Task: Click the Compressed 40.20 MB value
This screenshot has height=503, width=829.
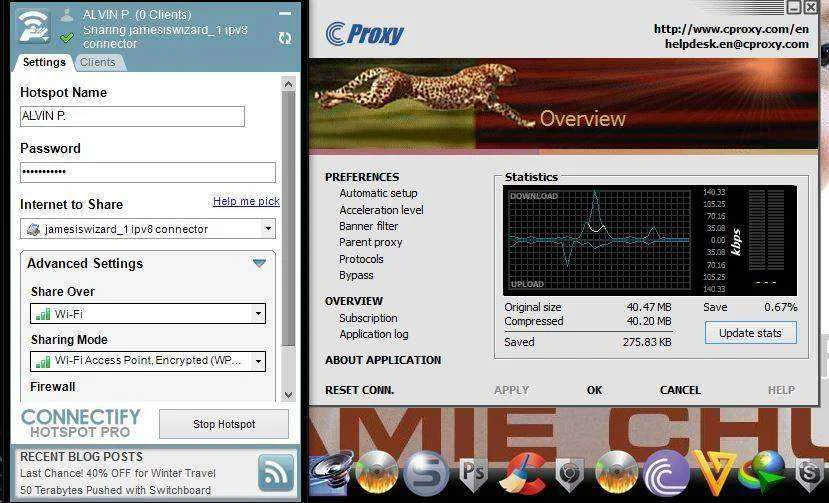Action: [x=649, y=321]
